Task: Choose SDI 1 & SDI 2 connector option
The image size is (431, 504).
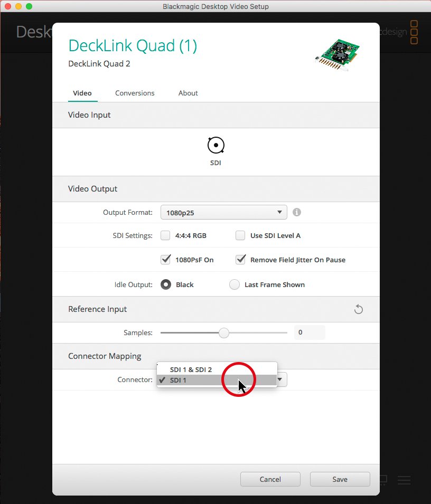Action: point(217,369)
